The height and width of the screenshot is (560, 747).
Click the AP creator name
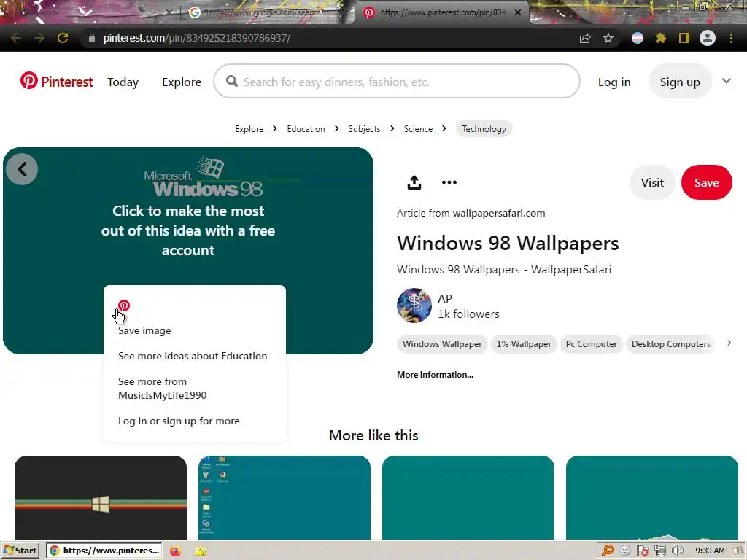[x=445, y=298]
